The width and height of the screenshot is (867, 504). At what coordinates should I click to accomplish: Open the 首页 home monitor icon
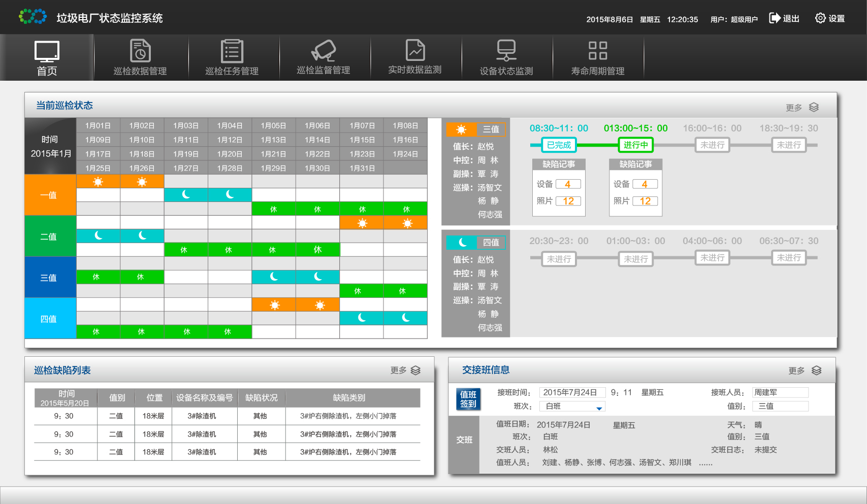(x=47, y=52)
